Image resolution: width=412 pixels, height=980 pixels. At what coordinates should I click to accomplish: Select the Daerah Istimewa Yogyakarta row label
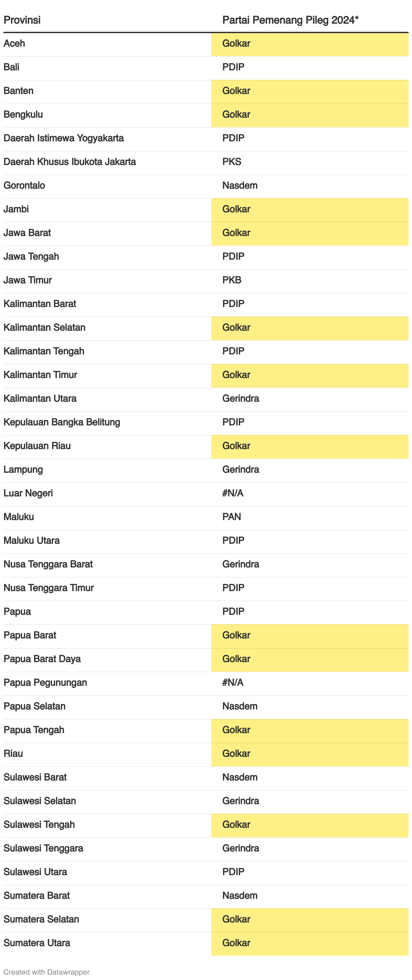[x=63, y=138]
